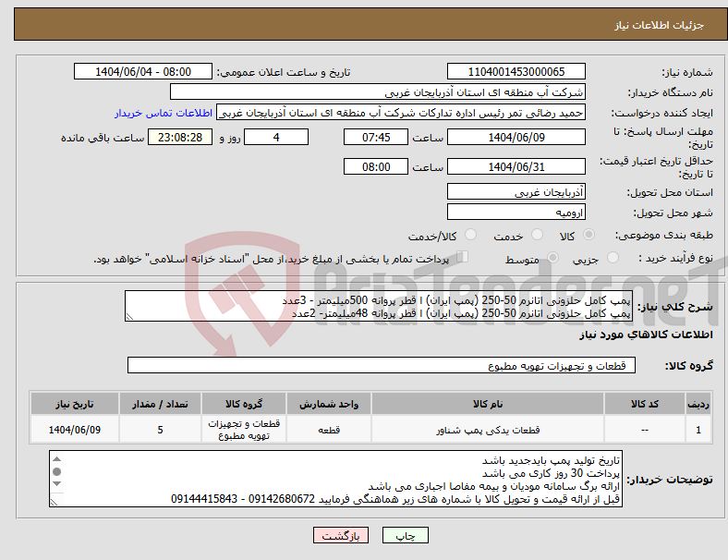Click the remaining time 23:08:28 field
728x560 pixels.
pos(180,137)
